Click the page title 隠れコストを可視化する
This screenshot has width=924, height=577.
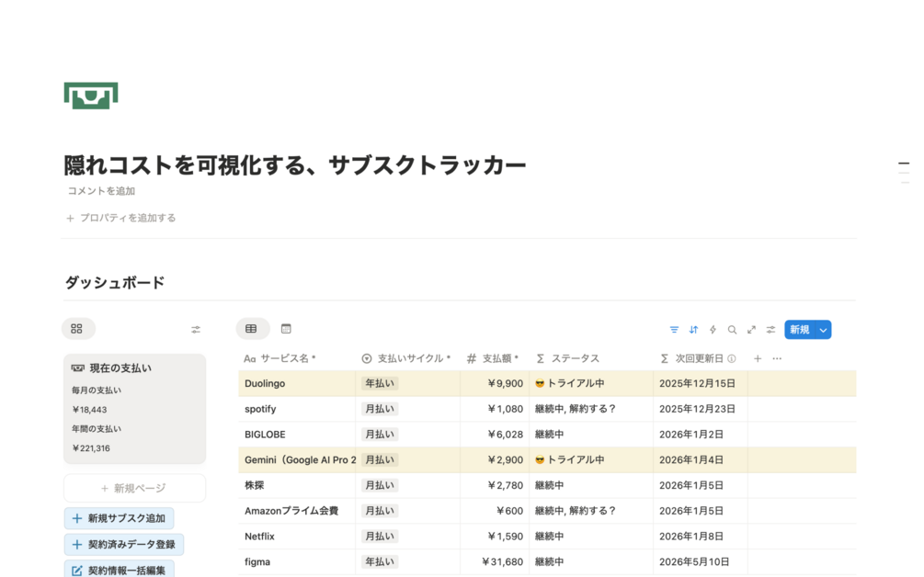[294, 164]
